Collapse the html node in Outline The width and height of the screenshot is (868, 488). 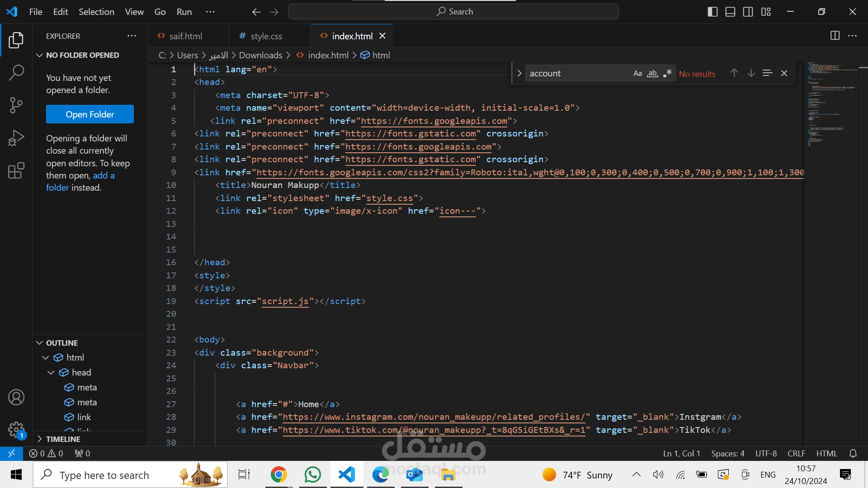(x=45, y=358)
